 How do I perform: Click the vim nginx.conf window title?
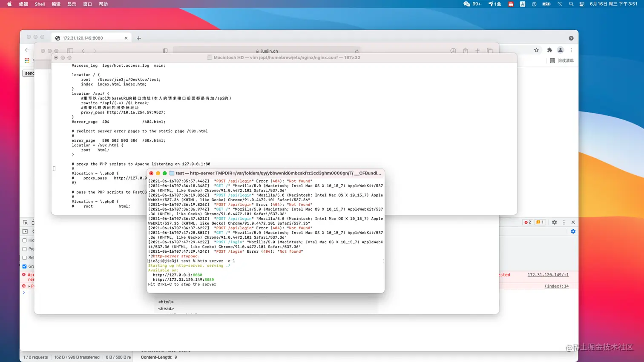287,57
